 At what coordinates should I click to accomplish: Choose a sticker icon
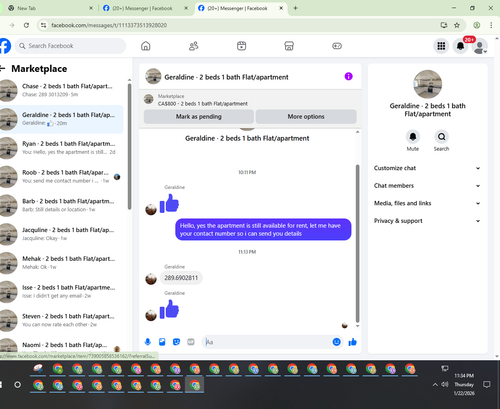176,342
